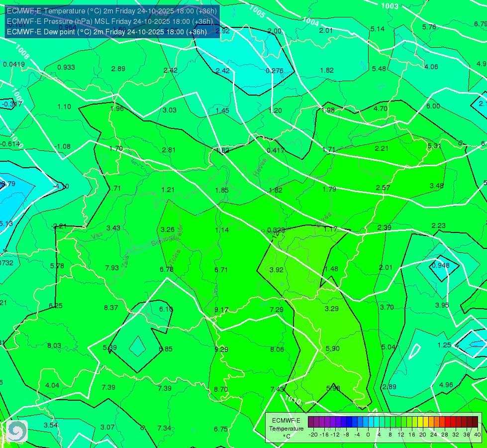The image size is (487, 448).
Task: Click the dew point value 0.0419
Action: coord(14,64)
